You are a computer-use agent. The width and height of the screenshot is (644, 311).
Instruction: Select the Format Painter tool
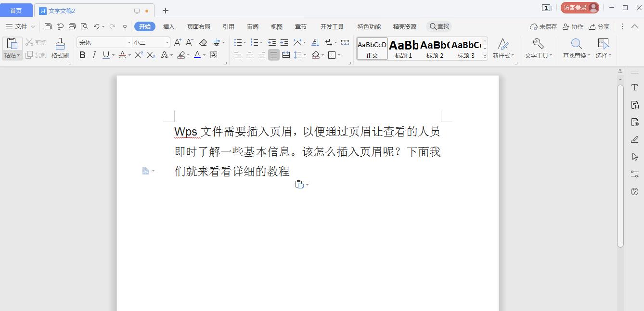(x=59, y=48)
